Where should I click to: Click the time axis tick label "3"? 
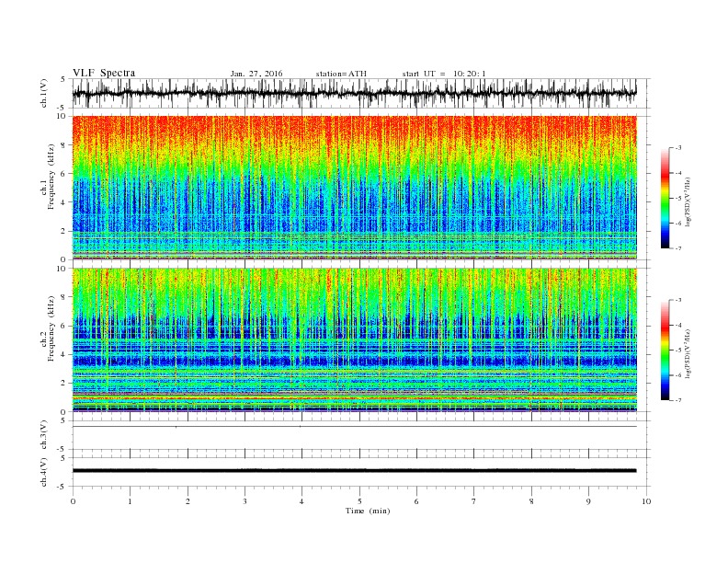click(245, 501)
